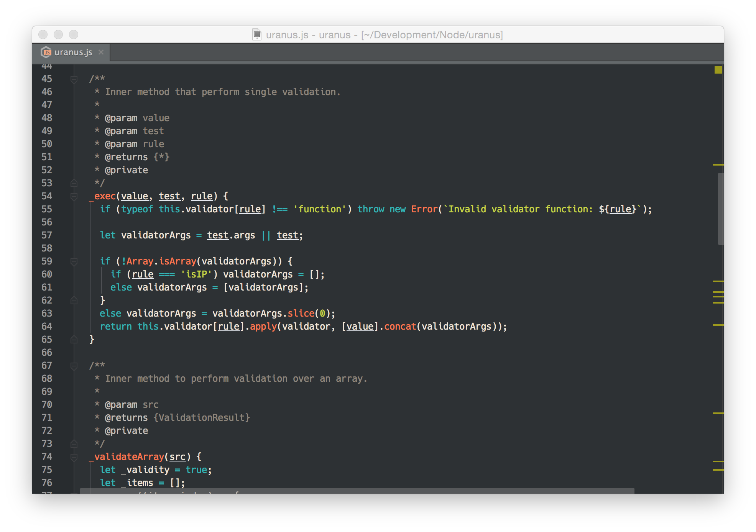Click the topmost warning stripe mark in right gutter
Viewport: 756px width, 532px height.
point(718,165)
